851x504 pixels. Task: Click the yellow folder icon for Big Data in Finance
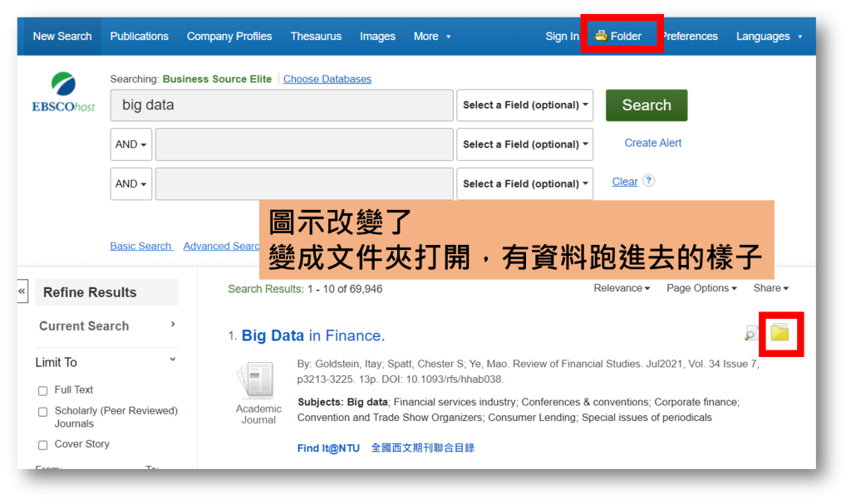point(780,332)
